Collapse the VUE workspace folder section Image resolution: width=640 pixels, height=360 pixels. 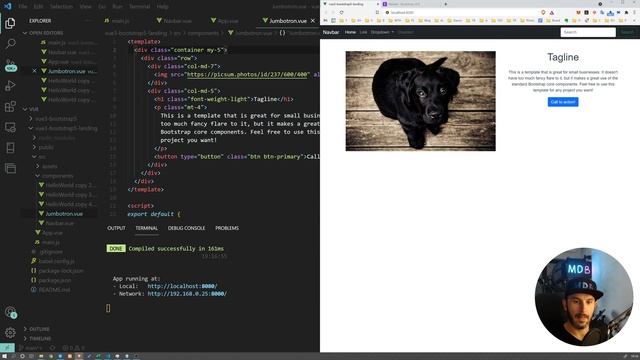pyautogui.click(x=31, y=109)
